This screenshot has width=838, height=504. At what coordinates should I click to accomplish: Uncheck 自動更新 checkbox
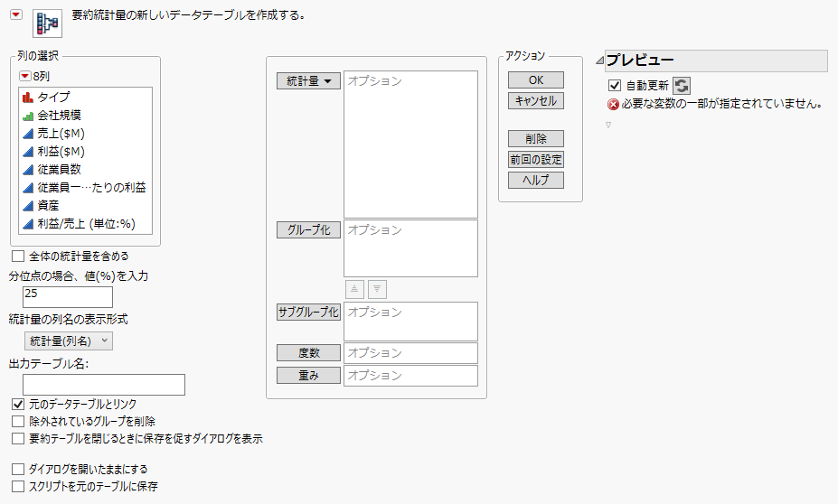(615, 86)
